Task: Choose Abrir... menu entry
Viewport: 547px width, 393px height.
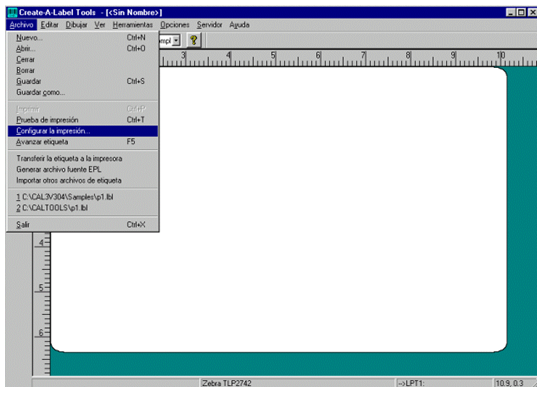Action: coord(83,48)
